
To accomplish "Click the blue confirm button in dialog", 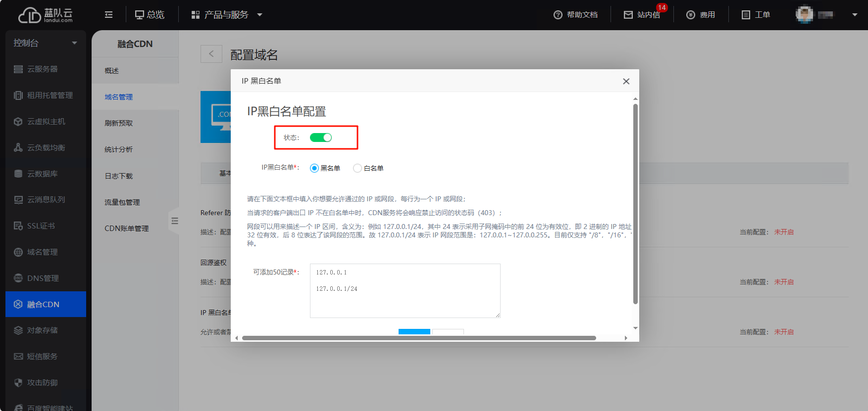I will click(x=414, y=332).
